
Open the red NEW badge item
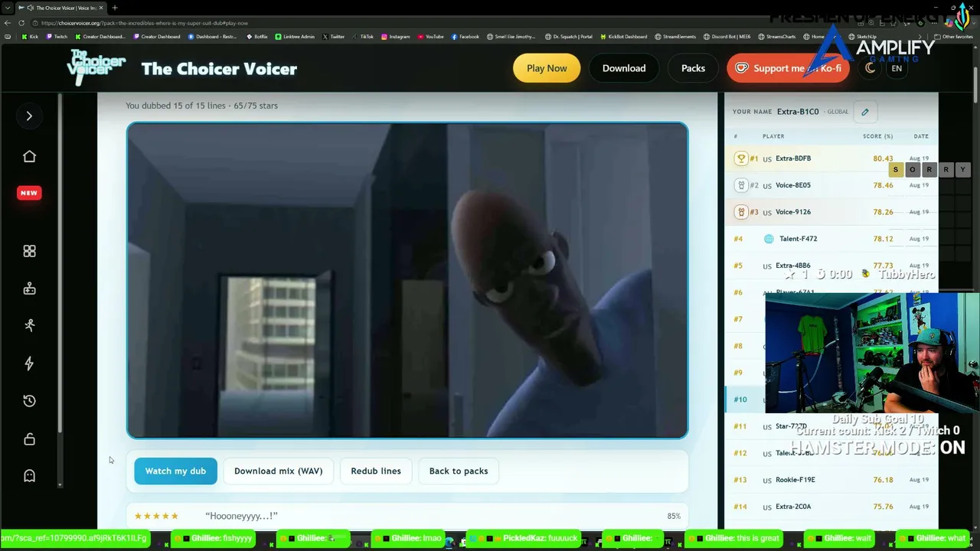coord(29,193)
